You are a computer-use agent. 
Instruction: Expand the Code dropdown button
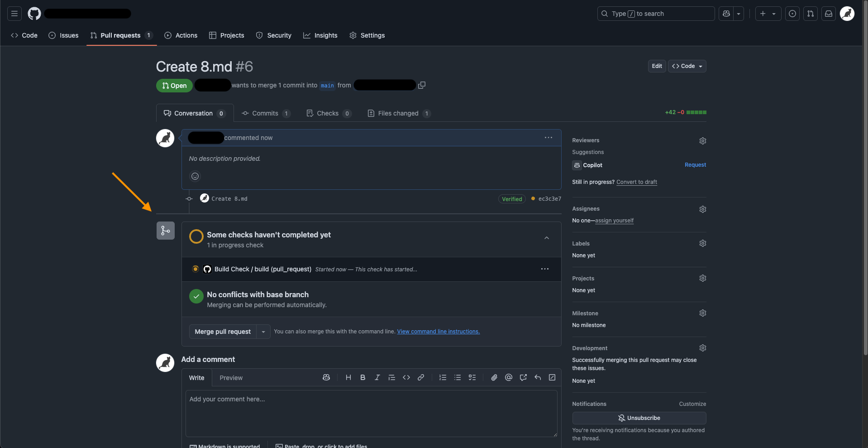[687, 66]
